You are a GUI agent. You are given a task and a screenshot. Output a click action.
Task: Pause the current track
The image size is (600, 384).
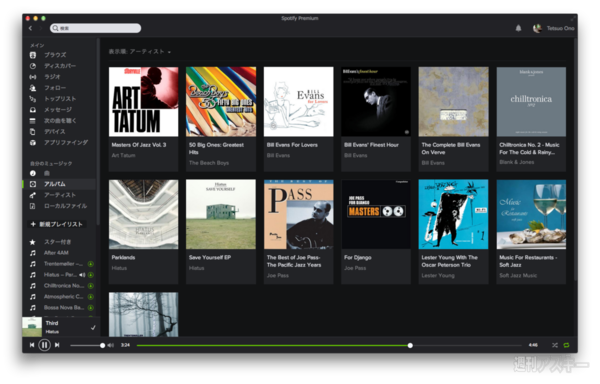tap(44, 345)
